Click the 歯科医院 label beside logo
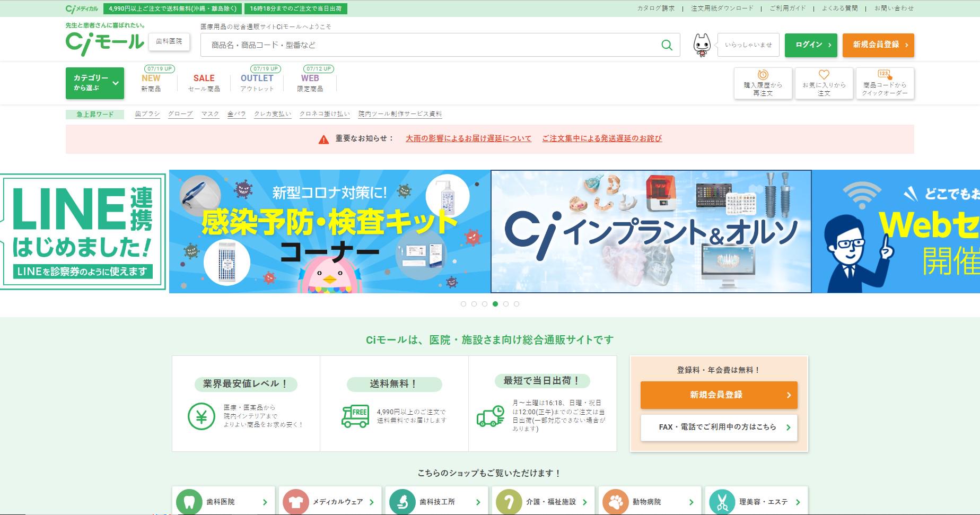The image size is (980, 515). [x=169, y=41]
